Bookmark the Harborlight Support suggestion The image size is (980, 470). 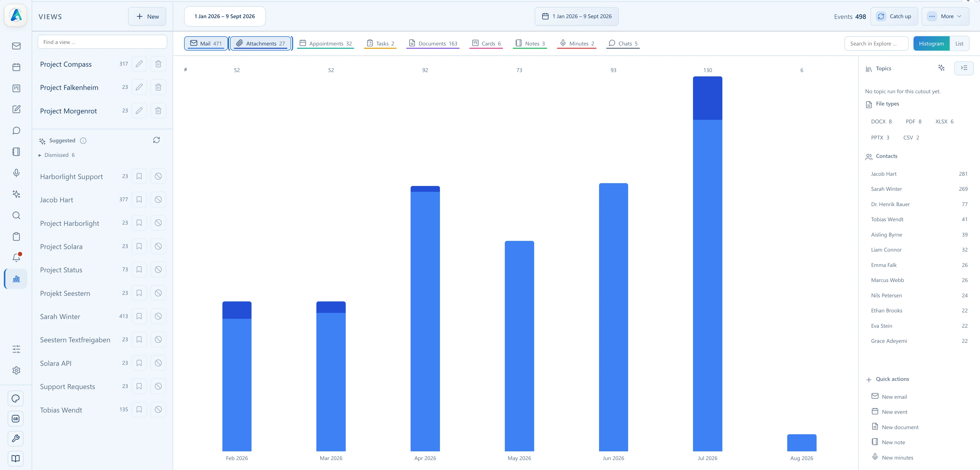[x=139, y=176]
